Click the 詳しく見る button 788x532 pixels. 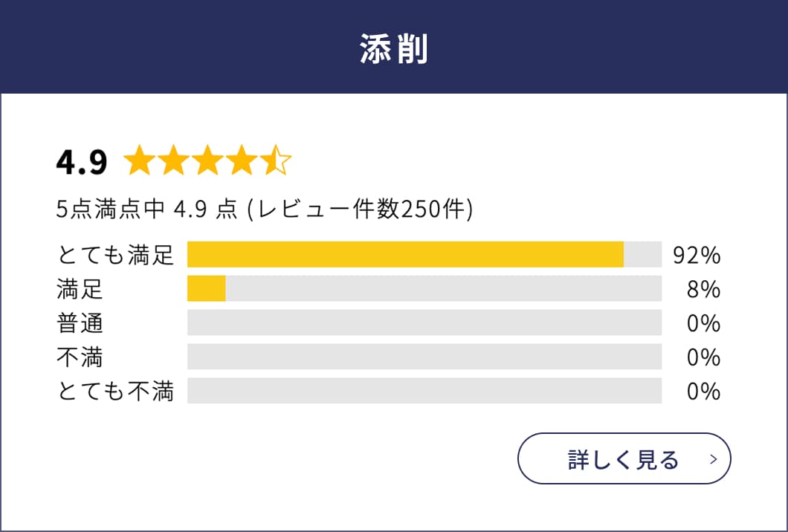pyautogui.click(x=623, y=459)
